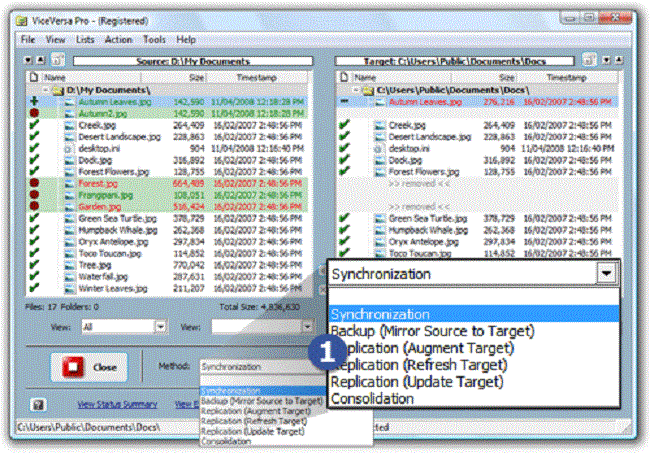This screenshot has width=650, height=453.
Task: Click source size value 664,489 of Forest.jpg
Action: coord(189,183)
